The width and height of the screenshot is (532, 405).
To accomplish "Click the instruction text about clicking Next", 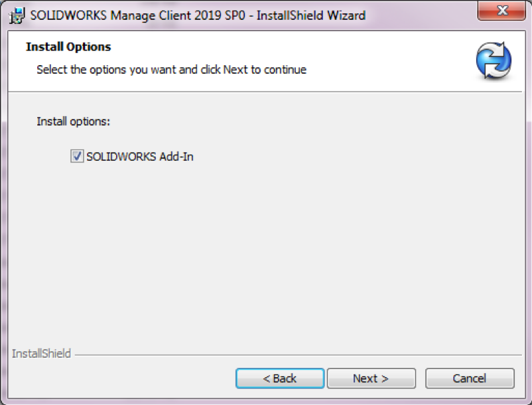I will [x=171, y=70].
